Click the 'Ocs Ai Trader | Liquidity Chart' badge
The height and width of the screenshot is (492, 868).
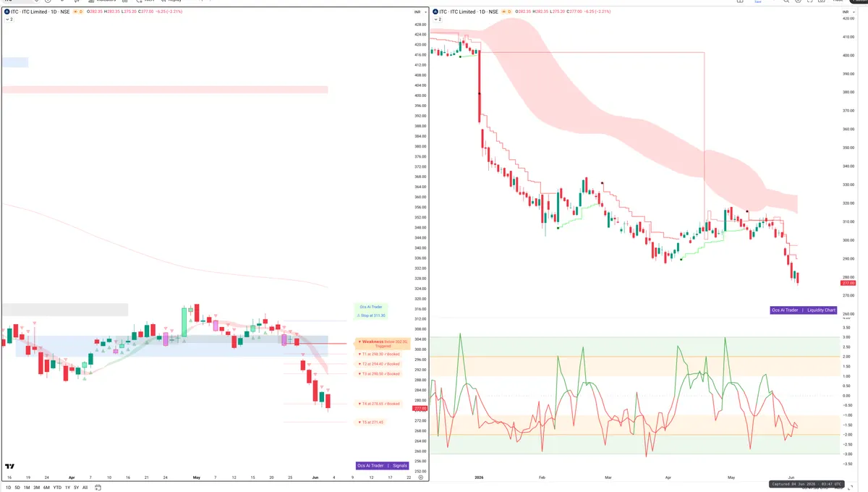804,310
